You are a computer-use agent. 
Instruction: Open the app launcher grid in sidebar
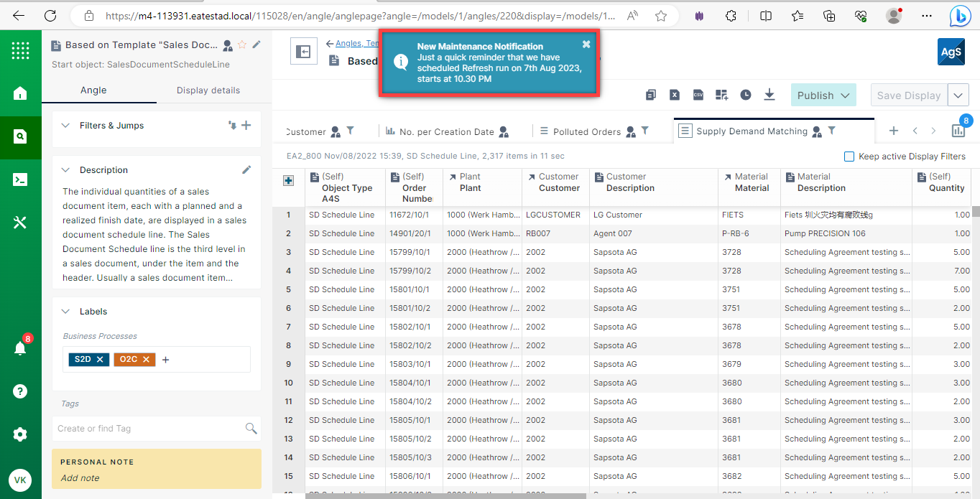tap(20, 50)
